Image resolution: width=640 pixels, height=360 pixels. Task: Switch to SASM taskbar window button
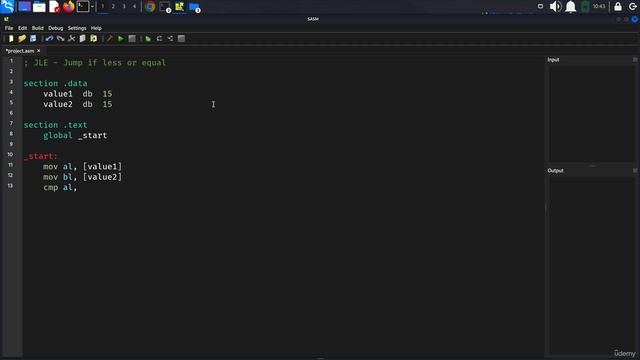coord(180,6)
